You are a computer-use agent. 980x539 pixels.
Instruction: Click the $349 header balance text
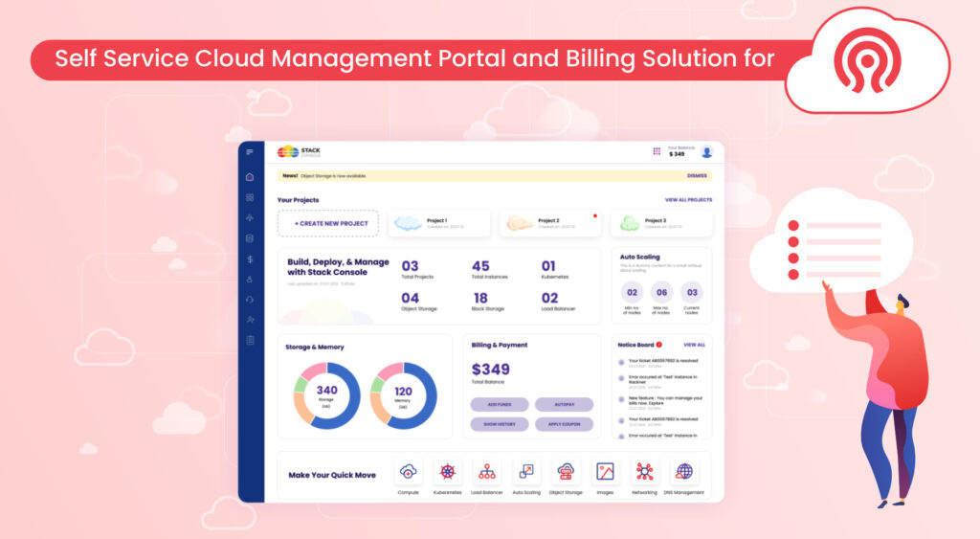coord(677,154)
